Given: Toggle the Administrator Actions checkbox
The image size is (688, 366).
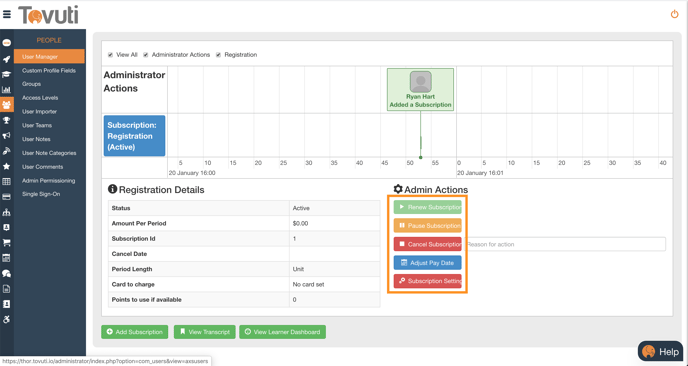Looking at the screenshot, I should (x=146, y=55).
